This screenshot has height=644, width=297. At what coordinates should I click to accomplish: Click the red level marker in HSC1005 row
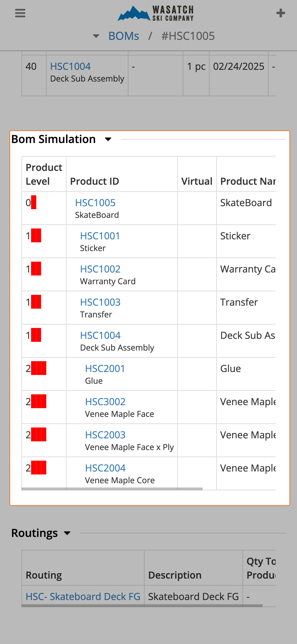click(34, 202)
